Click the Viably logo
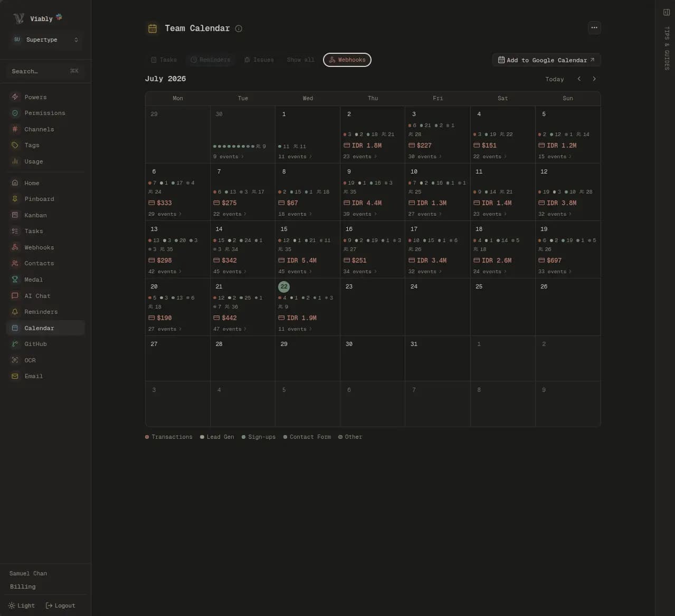675x616 pixels. (19, 18)
